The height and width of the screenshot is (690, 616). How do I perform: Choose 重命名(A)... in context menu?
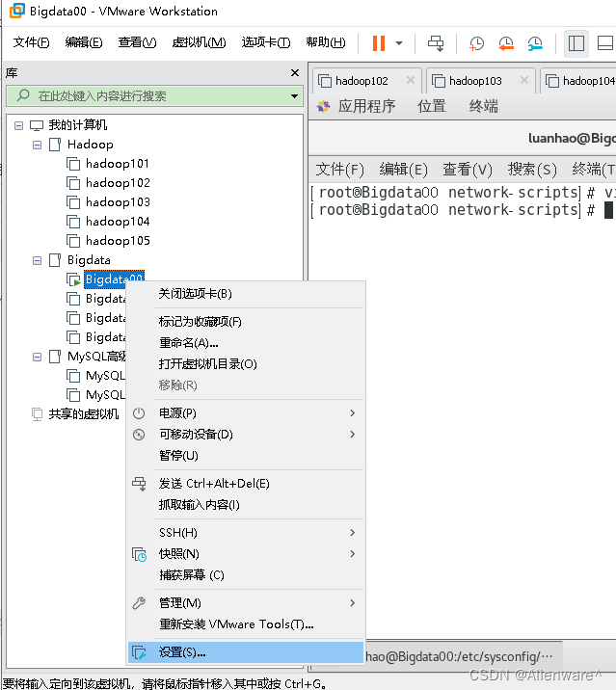[x=246, y=343]
